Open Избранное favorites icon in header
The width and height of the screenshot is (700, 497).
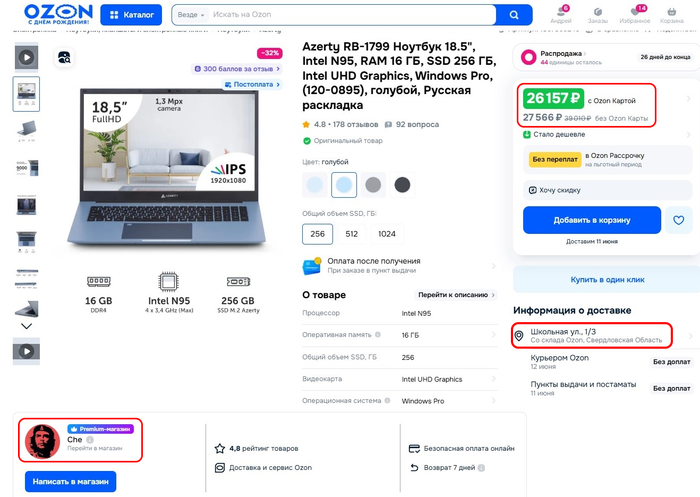tap(635, 14)
